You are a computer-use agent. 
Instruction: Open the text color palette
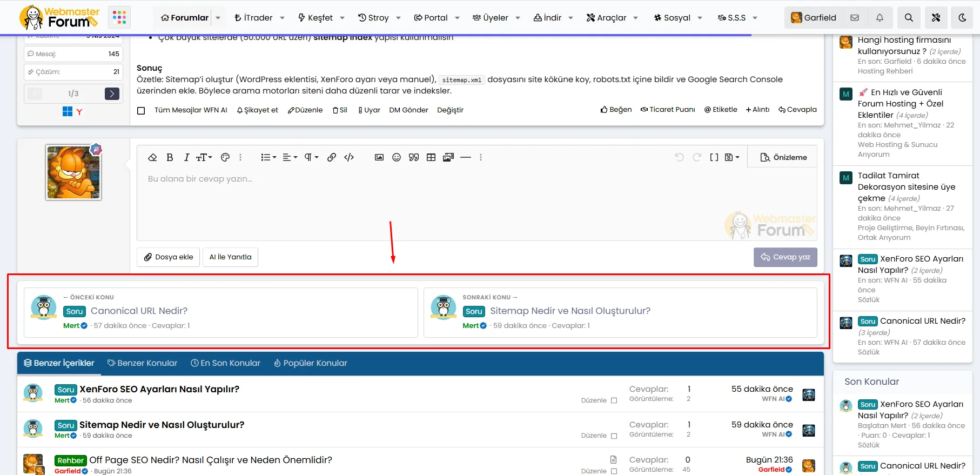(225, 157)
